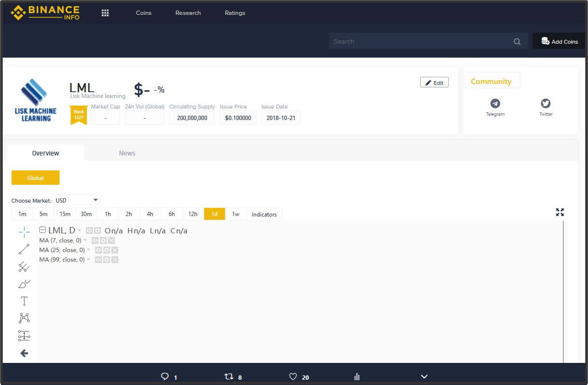588x385 pixels.
Task: Open the Research menu
Action: 188,13
